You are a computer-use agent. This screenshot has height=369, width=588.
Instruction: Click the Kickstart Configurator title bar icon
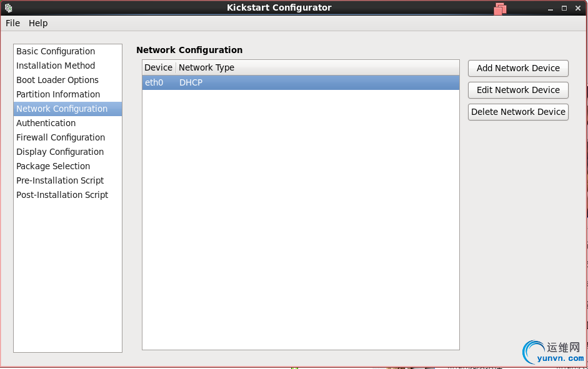click(x=9, y=8)
